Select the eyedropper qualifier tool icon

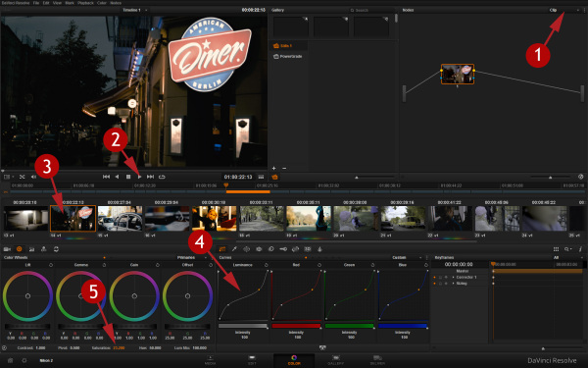(234, 249)
